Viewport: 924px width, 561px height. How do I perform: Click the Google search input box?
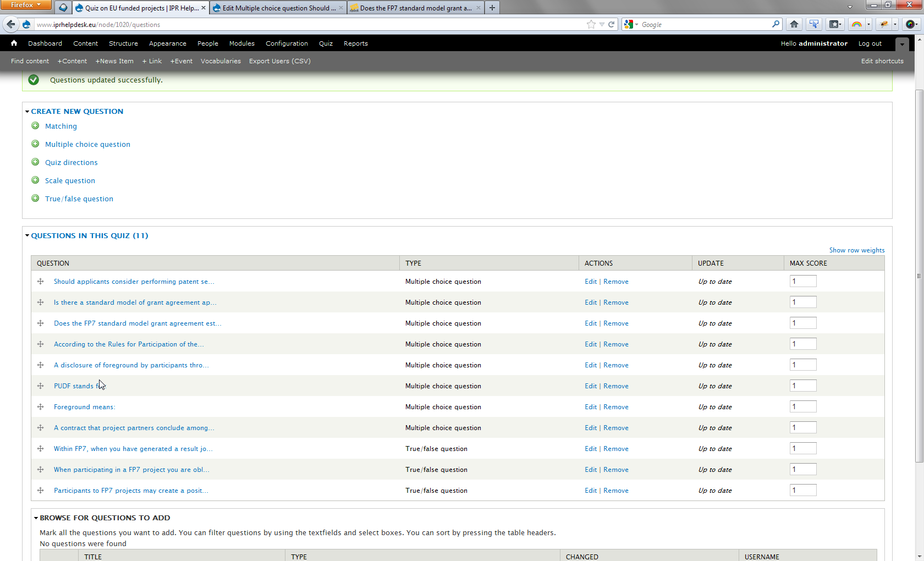click(x=705, y=24)
